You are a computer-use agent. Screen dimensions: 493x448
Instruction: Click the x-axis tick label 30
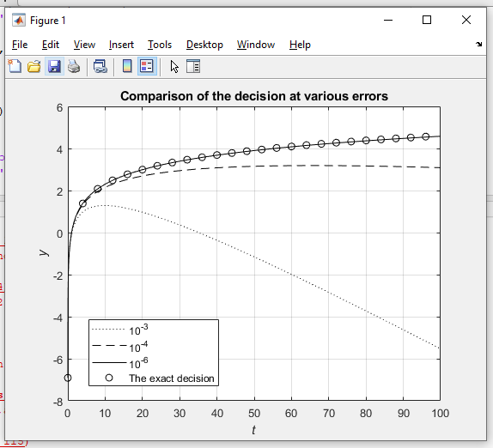(x=180, y=413)
